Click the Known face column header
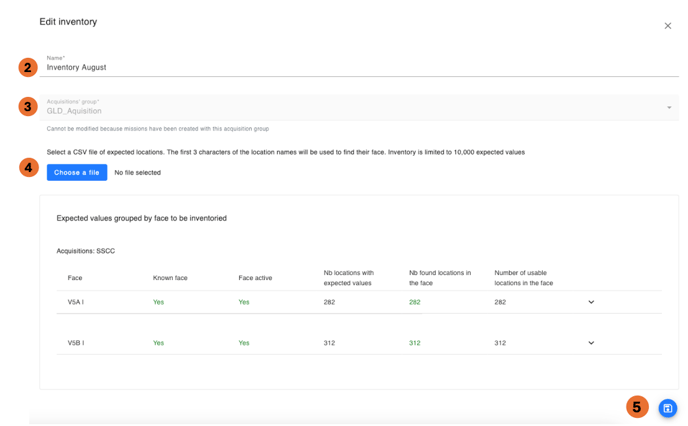The height and width of the screenshot is (426, 688). (170, 277)
